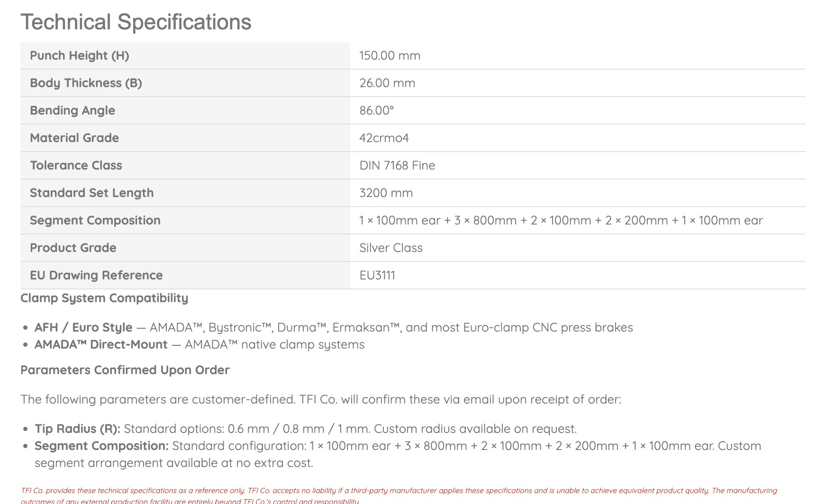835x504 pixels.
Task: Click the Material Grade row label
Action: [x=74, y=138]
